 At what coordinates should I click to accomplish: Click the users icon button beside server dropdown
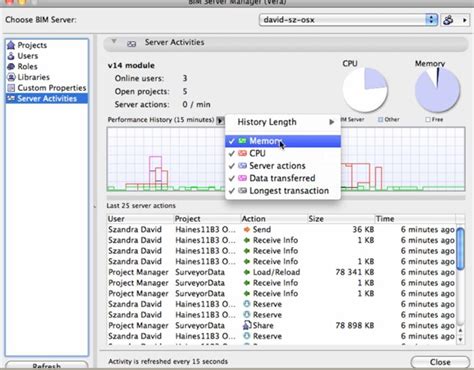(448, 20)
